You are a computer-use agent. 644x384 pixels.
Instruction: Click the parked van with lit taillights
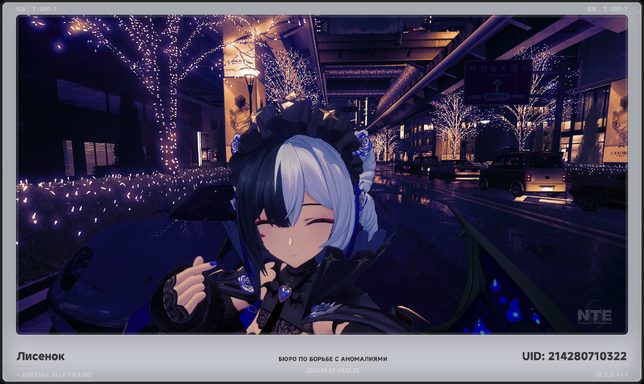tap(523, 173)
